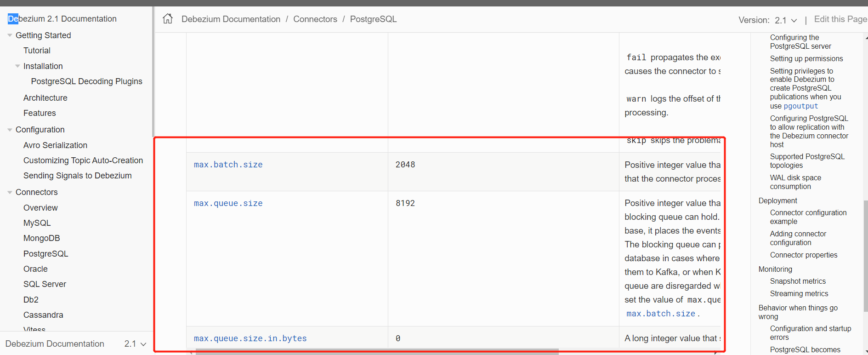Click PostgreSQL breadcrumb link

(x=373, y=19)
